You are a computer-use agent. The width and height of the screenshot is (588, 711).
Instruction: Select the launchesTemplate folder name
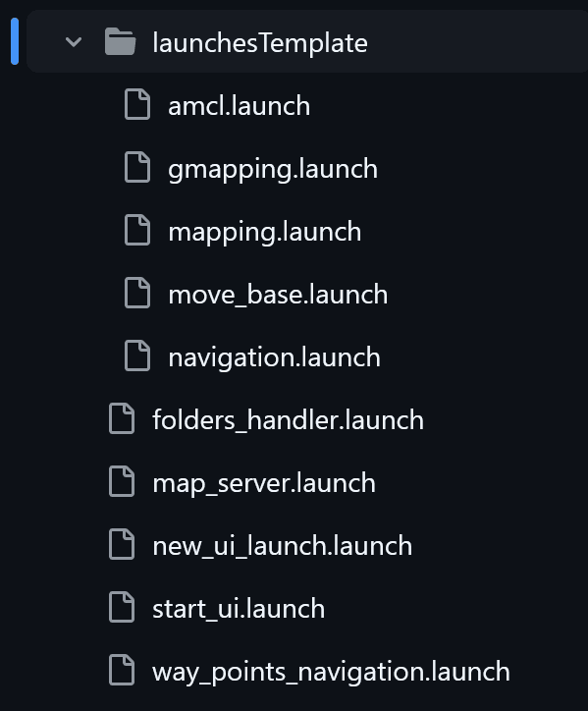[x=260, y=43]
